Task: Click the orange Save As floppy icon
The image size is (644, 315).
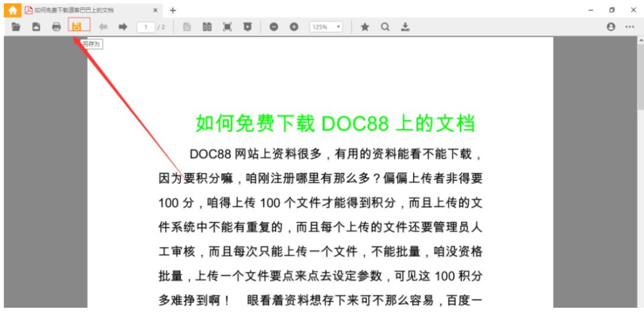Action: [x=77, y=26]
